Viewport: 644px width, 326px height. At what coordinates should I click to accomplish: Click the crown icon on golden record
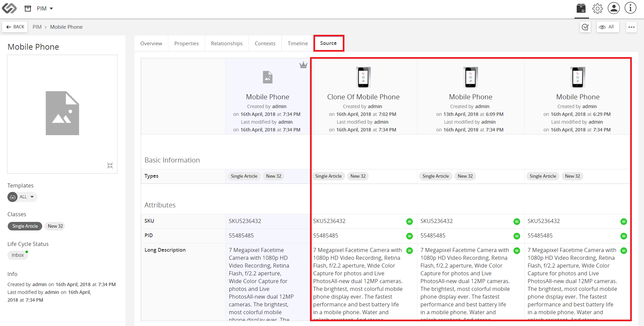click(x=303, y=65)
